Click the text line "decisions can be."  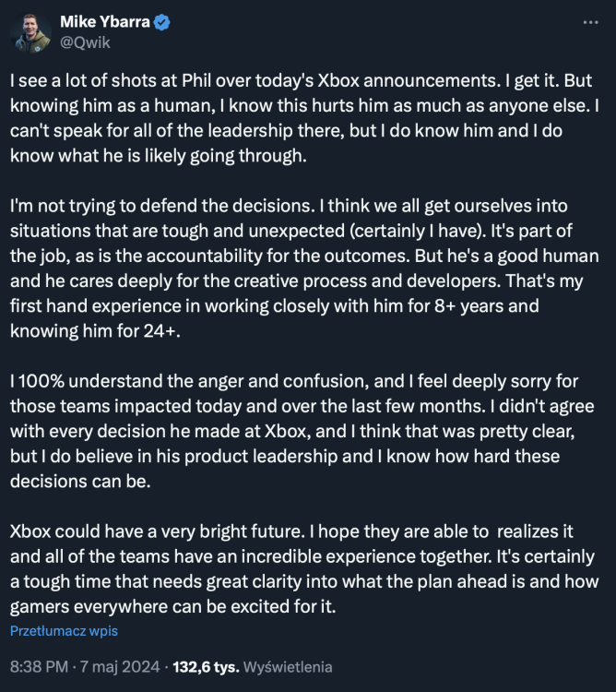(x=80, y=482)
